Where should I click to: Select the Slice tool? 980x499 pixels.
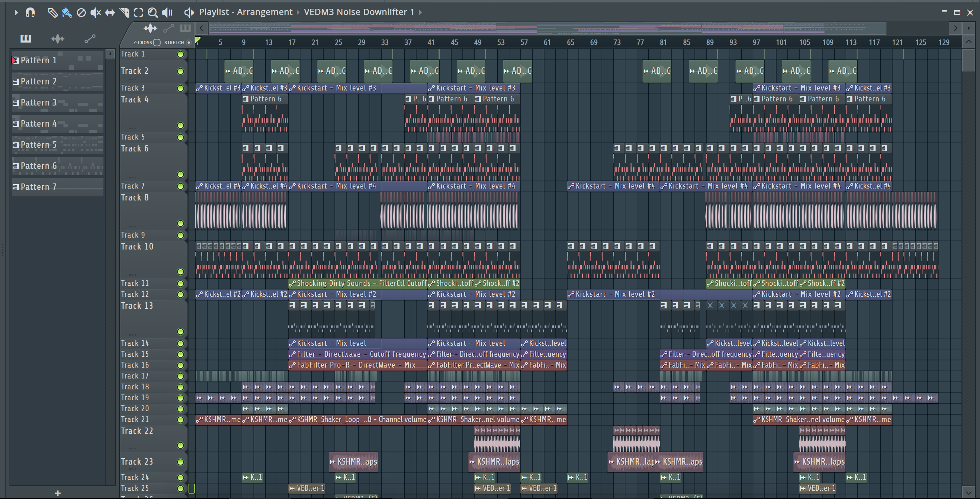[125, 13]
